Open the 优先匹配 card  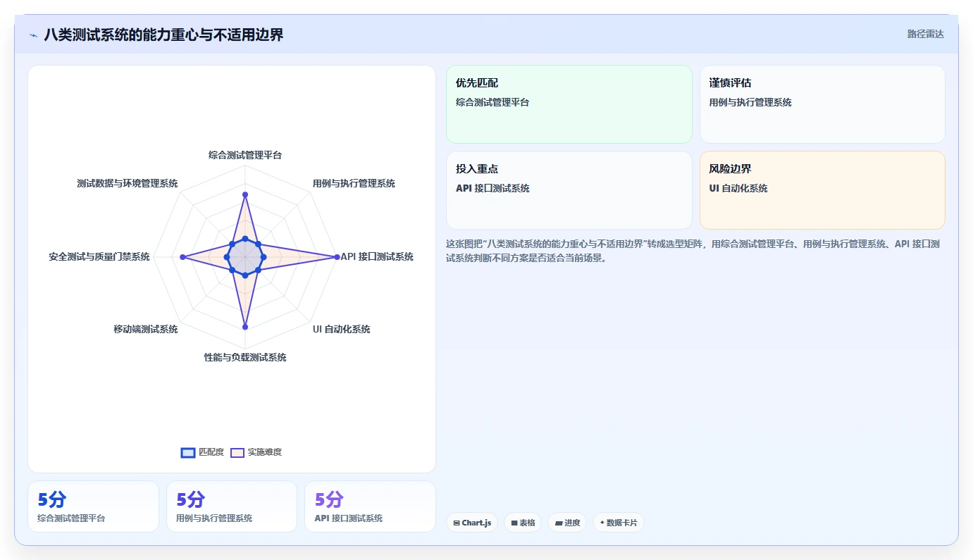tap(569, 104)
